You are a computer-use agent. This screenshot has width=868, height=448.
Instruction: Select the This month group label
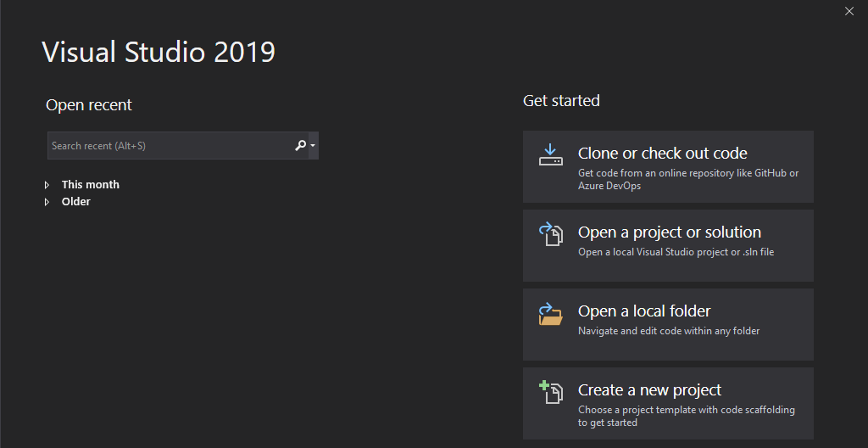pos(91,185)
